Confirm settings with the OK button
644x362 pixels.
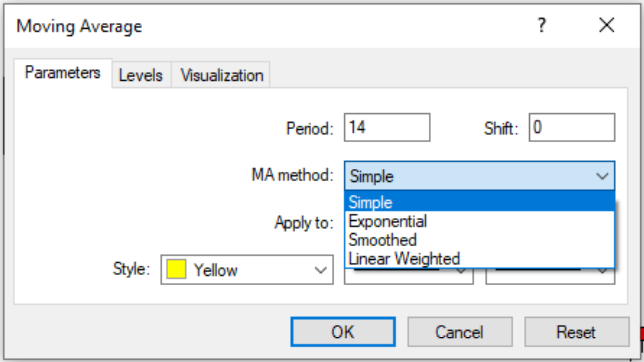343,332
